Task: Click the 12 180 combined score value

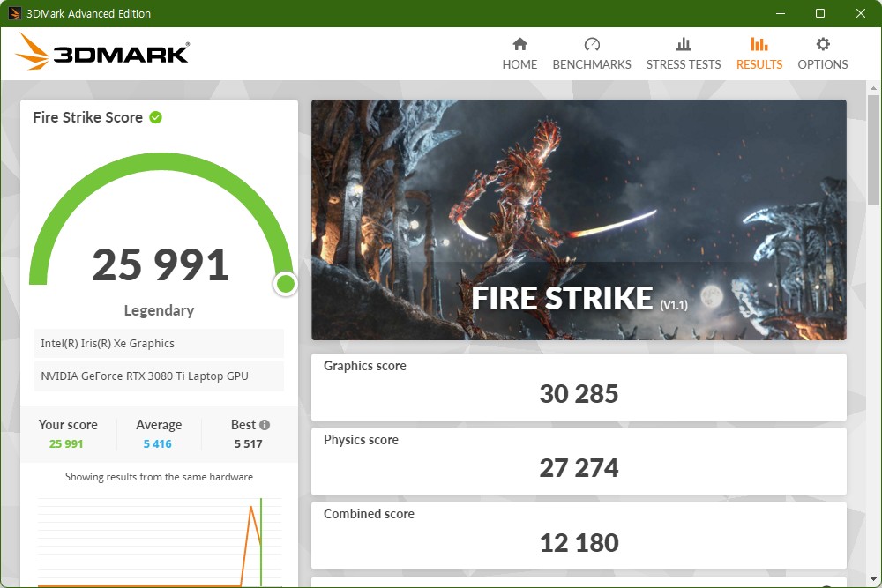Action: [579, 543]
